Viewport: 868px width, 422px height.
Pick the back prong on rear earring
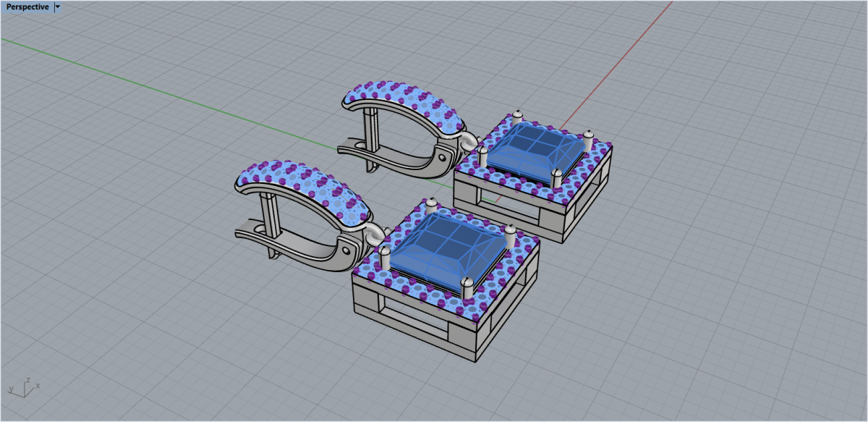(x=517, y=117)
